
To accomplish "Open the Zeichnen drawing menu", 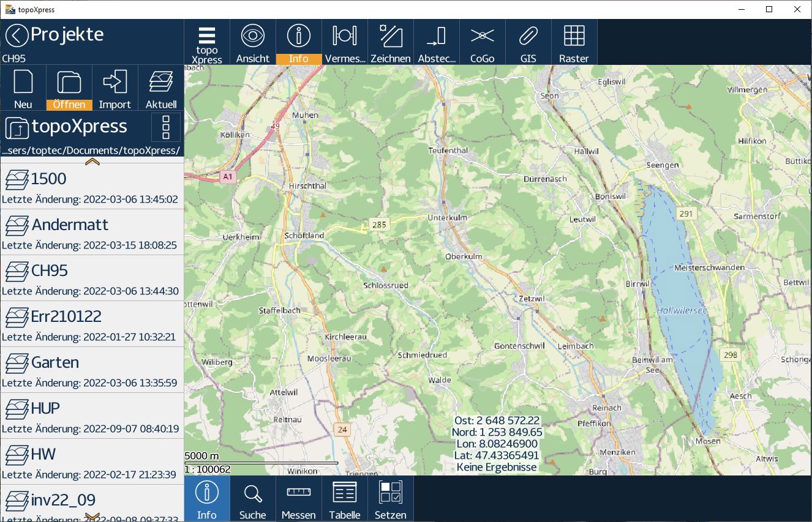I will pyautogui.click(x=391, y=42).
